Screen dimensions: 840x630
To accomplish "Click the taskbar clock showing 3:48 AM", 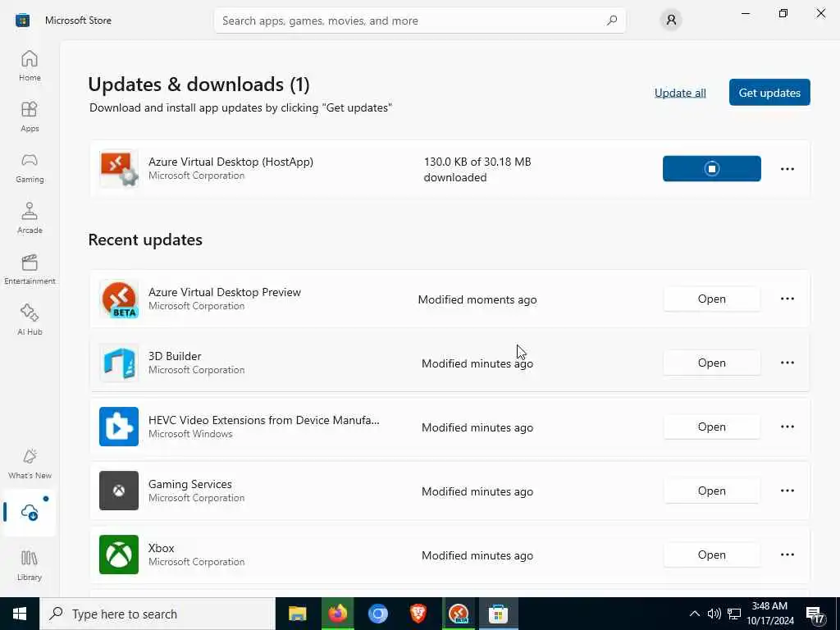I will (769, 614).
